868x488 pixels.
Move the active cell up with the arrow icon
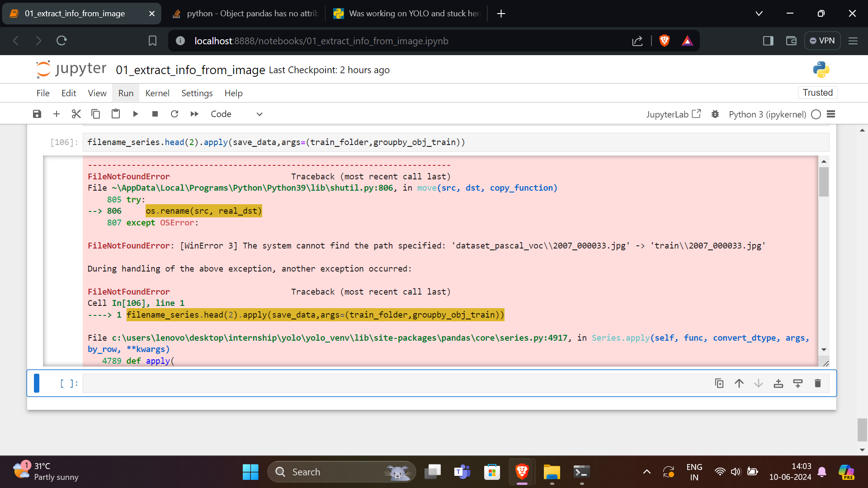(739, 384)
